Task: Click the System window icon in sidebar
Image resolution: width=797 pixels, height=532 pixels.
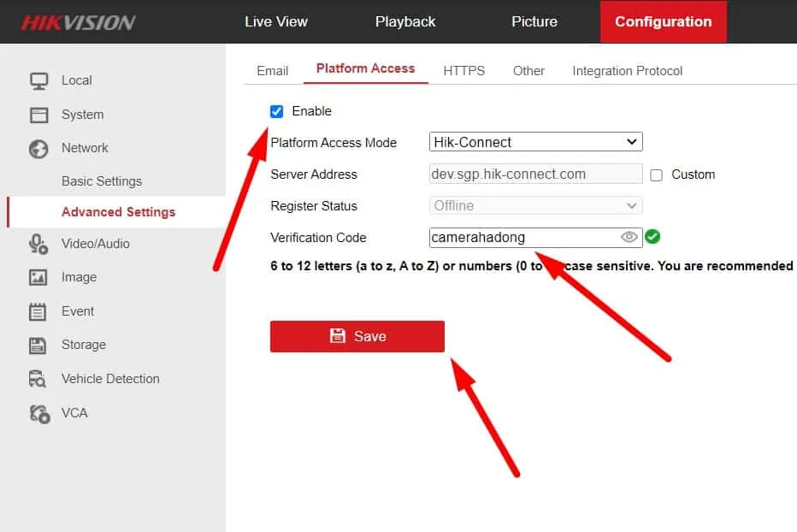Action: tap(38, 115)
